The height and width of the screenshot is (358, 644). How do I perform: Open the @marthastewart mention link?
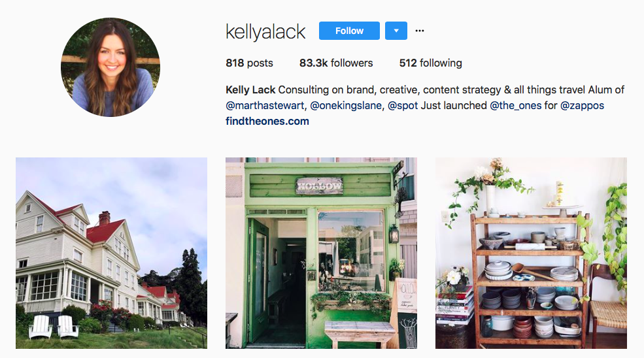coord(265,106)
